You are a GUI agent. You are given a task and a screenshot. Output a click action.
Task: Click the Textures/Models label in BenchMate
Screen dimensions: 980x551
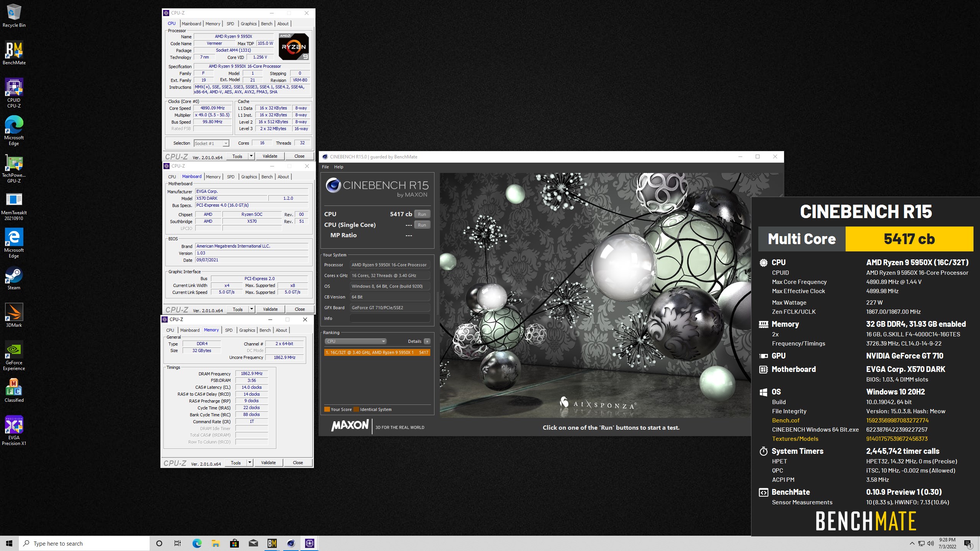pyautogui.click(x=795, y=439)
